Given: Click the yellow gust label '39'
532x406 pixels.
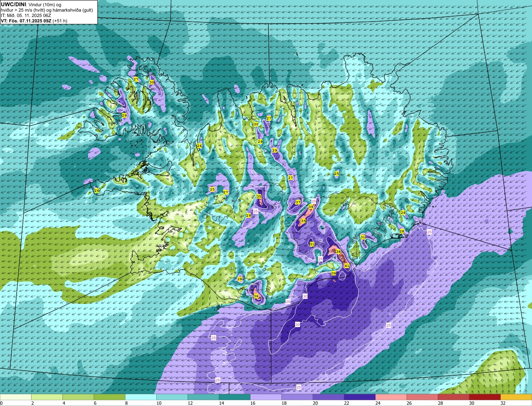Looking at the screenshot, I should (311, 207).
